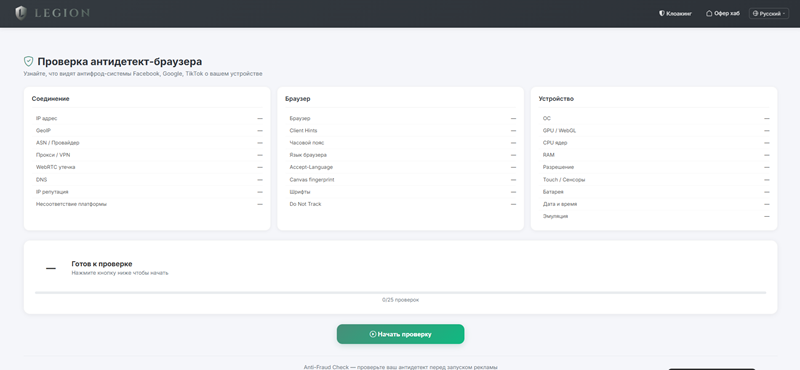Select the ОС row
800x370 pixels.
pyautogui.click(x=654, y=118)
